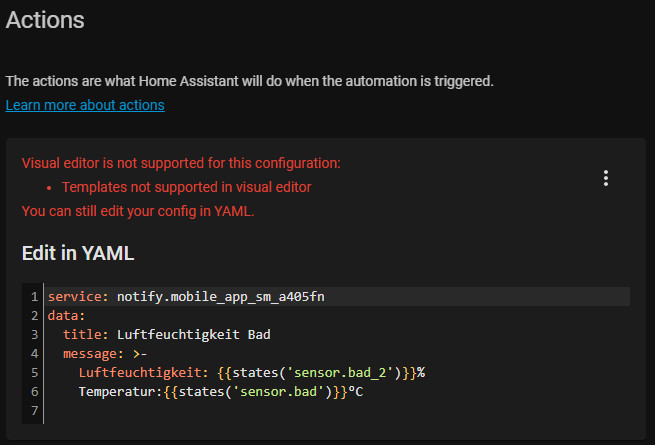Place cursor on notify.mobile_app_sm_a405fn value
This screenshot has height=445, width=655.
coord(220,296)
